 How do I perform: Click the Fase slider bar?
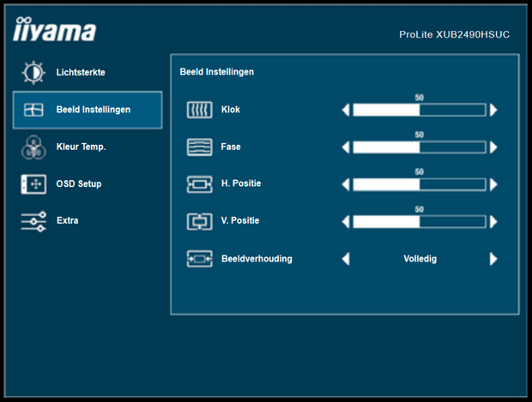tap(420, 147)
